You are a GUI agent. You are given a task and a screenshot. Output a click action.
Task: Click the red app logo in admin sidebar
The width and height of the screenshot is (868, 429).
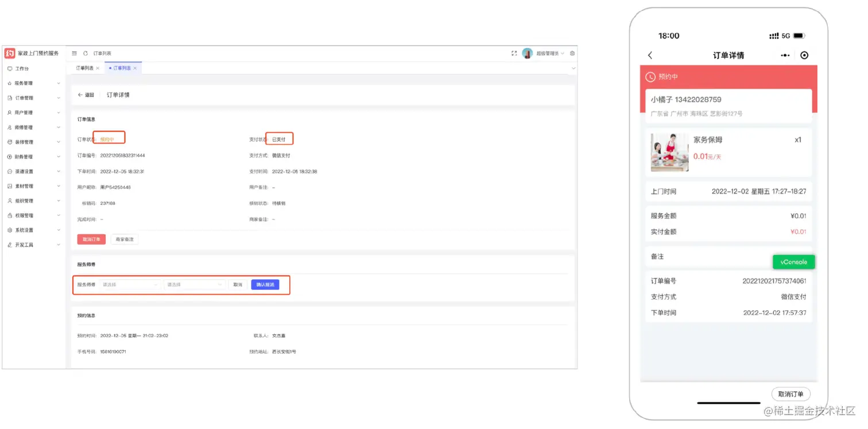click(10, 53)
